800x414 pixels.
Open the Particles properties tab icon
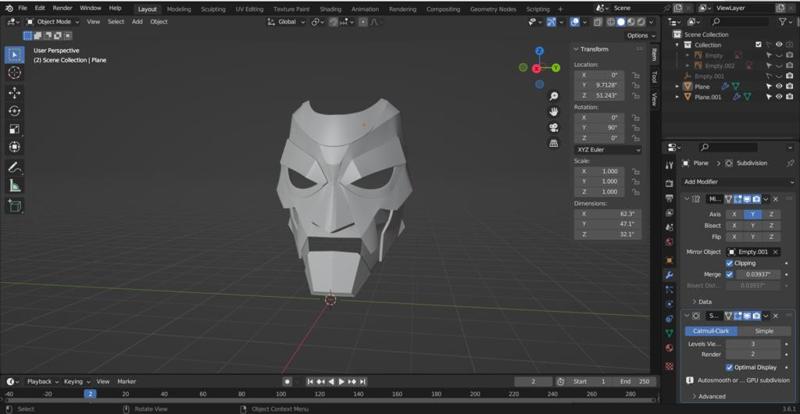669,289
